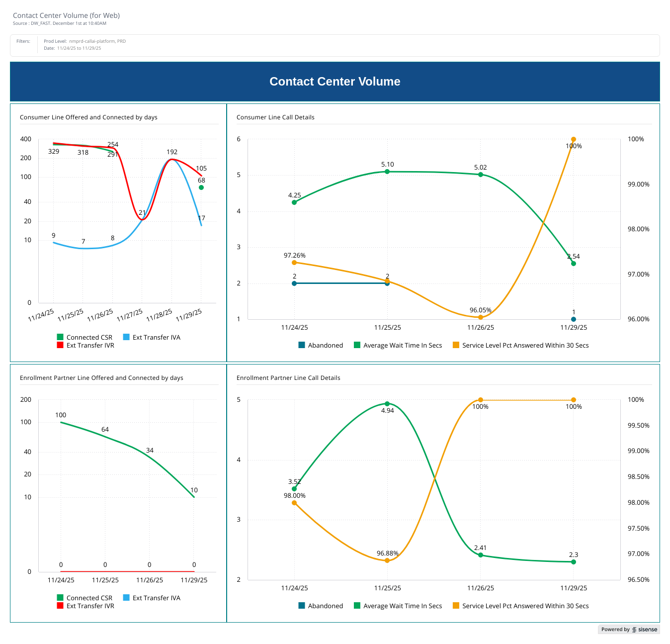
Task: Select the 96.88% service level data point
Action: pyautogui.click(x=387, y=560)
